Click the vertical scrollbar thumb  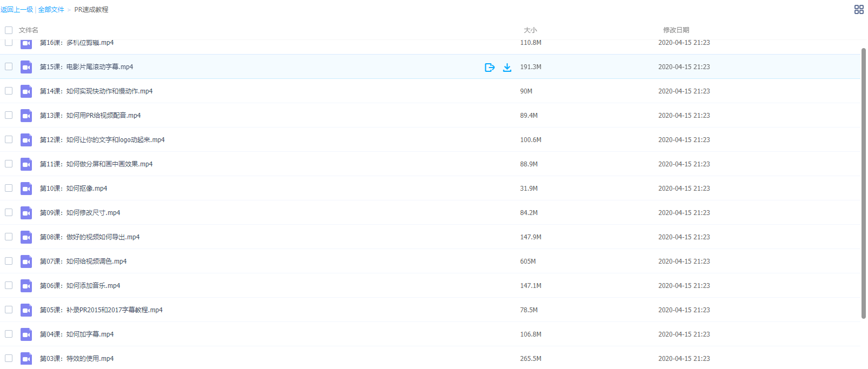click(863, 184)
